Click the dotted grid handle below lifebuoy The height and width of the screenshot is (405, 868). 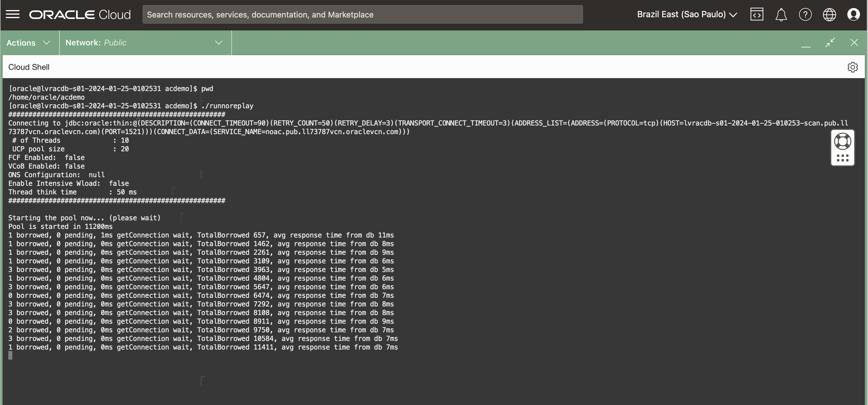(842, 158)
